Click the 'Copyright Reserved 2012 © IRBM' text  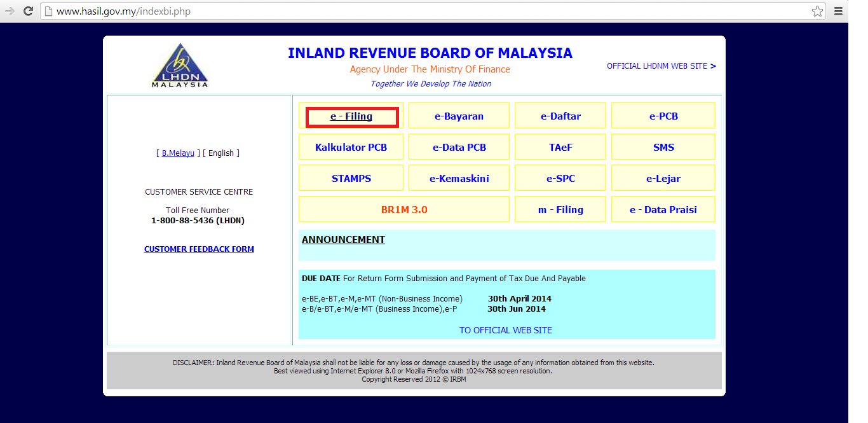coord(414,379)
